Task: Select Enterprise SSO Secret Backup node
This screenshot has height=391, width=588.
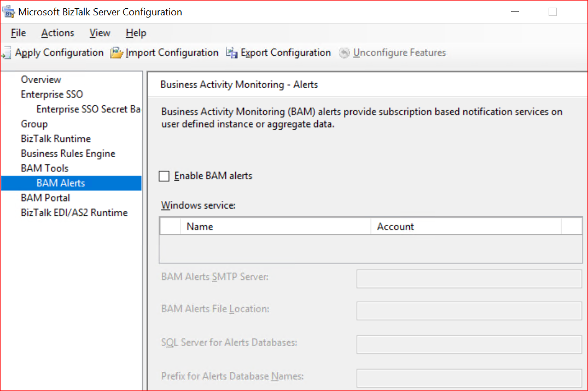Action: pos(89,109)
